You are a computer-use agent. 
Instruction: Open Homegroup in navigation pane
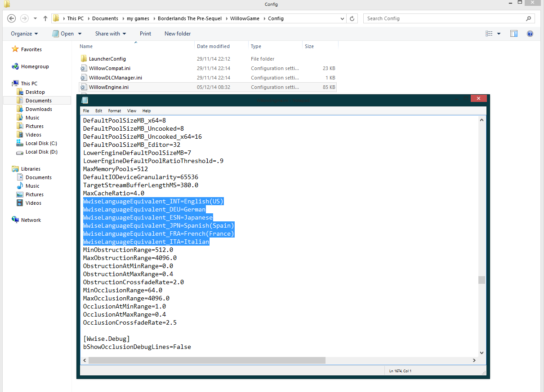tap(35, 66)
